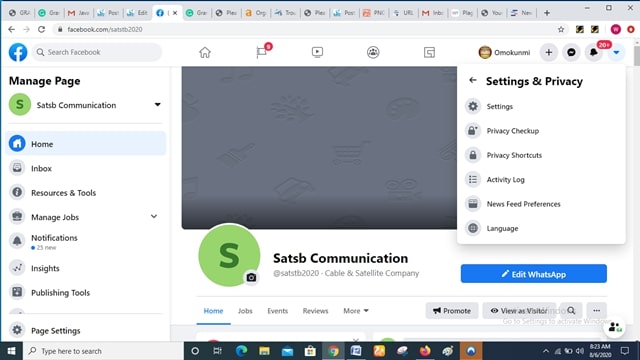Reload the page with browser refresh icon
640x360 pixels.
pyautogui.click(x=41, y=29)
